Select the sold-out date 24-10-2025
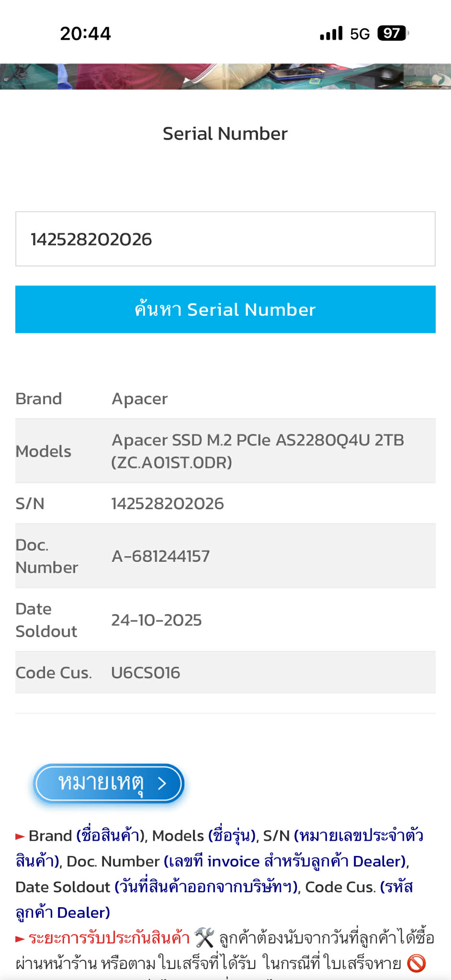This screenshot has width=451, height=980. point(157,620)
